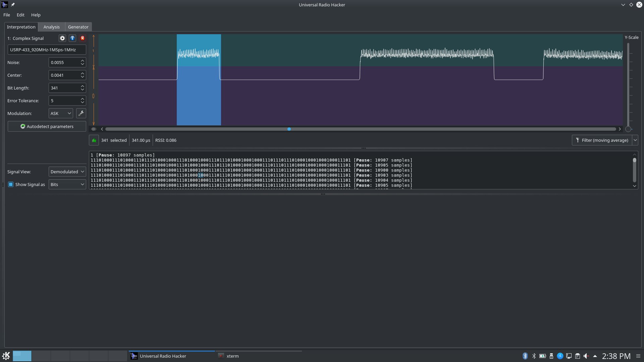The image size is (644, 362).
Task: Click the 2:38 PM clock
Action: [616, 356]
